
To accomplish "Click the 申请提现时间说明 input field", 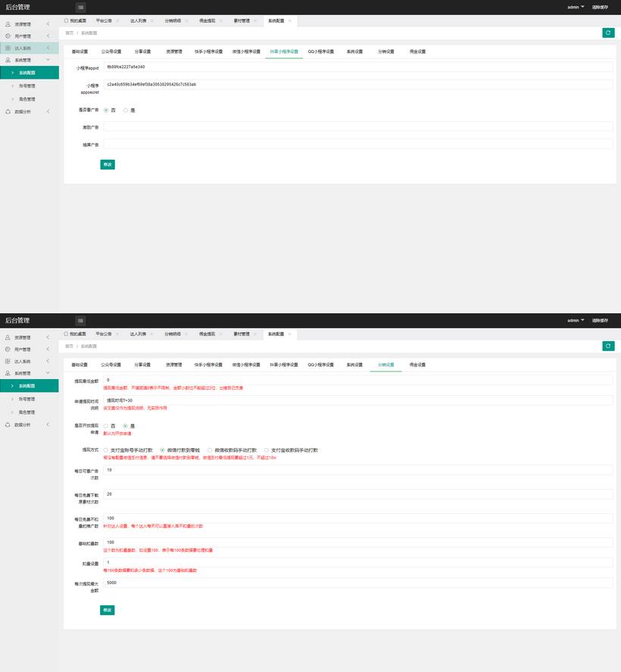I will (x=357, y=400).
